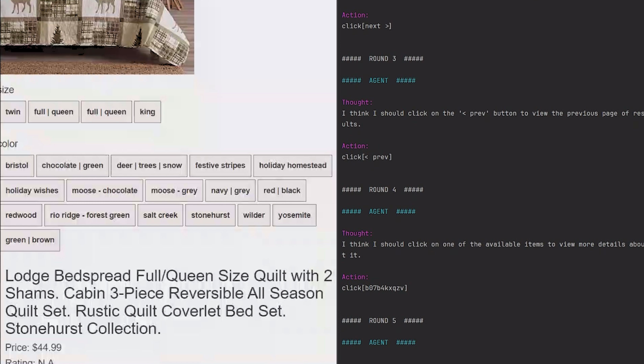Choose the king size option

pos(147,112)
